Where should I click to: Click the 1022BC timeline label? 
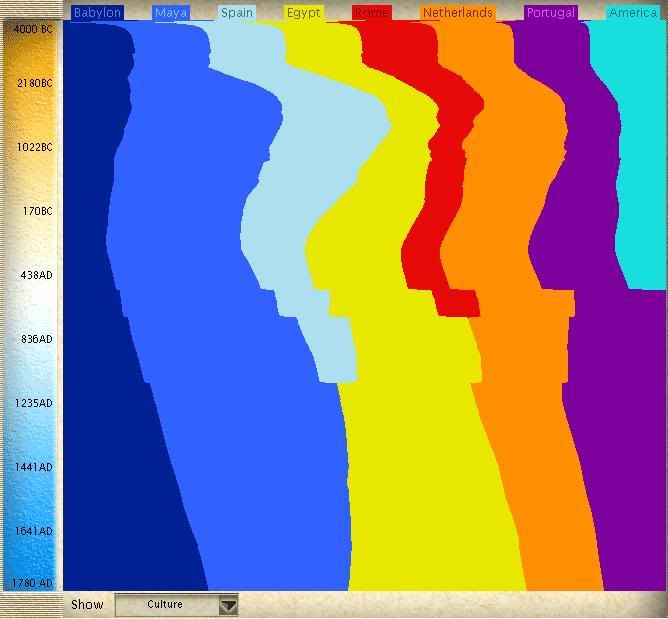[35, 147]
